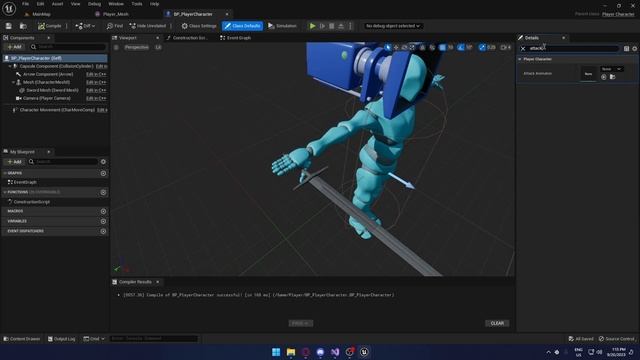Toggle scale snapping in viewport
The height and width of the screenshot is (360, 640).
coord(482,47)
